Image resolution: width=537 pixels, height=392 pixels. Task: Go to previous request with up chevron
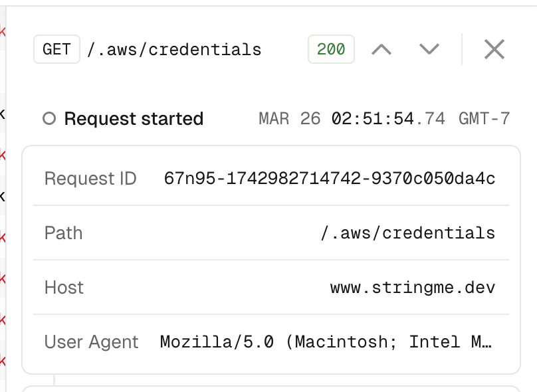click(x=381, y=49)
